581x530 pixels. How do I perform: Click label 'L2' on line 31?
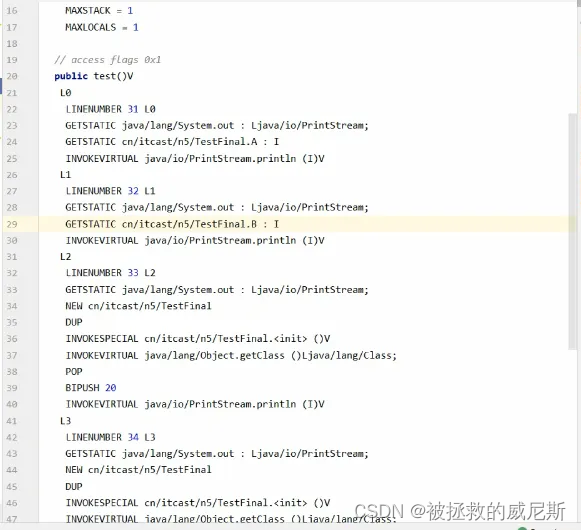[65, 256]
